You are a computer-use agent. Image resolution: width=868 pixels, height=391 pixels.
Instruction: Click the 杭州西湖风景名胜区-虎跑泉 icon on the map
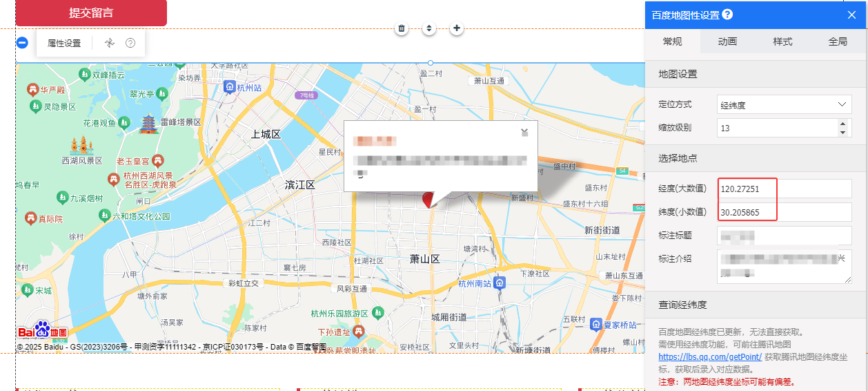(114, 180)
